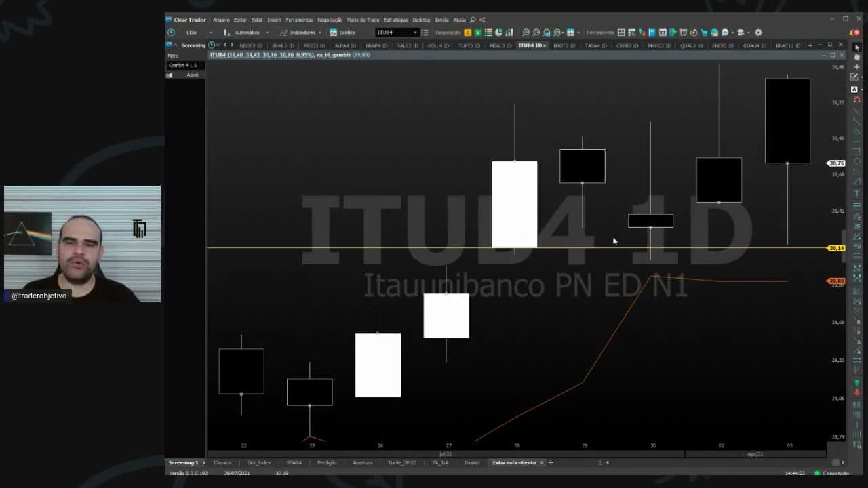
Task: Click the Gráfico button
Action: (x=343, y=33)
